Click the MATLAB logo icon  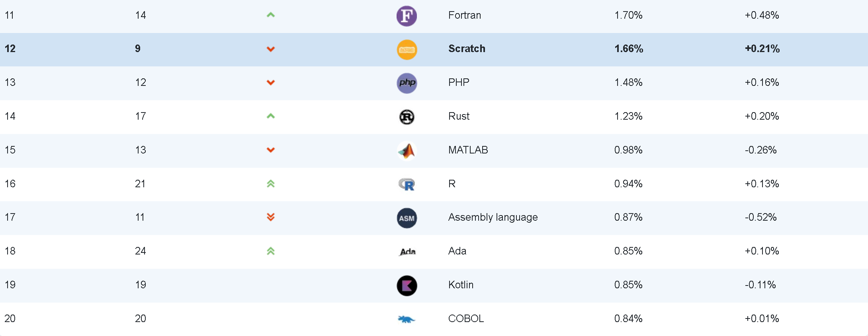click(x=407, y=151)
